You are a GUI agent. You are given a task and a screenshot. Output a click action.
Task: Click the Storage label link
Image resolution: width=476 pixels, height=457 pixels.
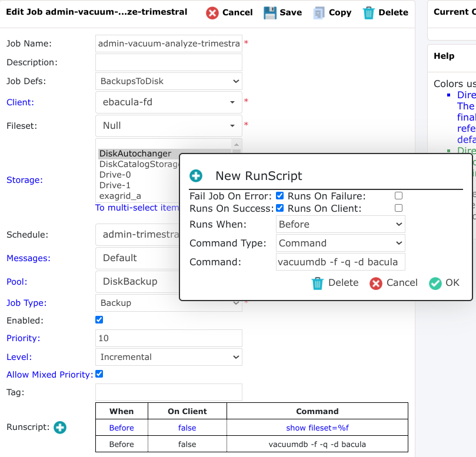click(x=25, y=180)
